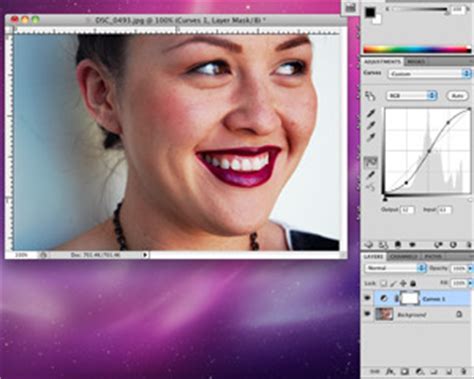474x379 pixels.
Task: Click the lock icon on Background layer
Action: click(459, 314)
